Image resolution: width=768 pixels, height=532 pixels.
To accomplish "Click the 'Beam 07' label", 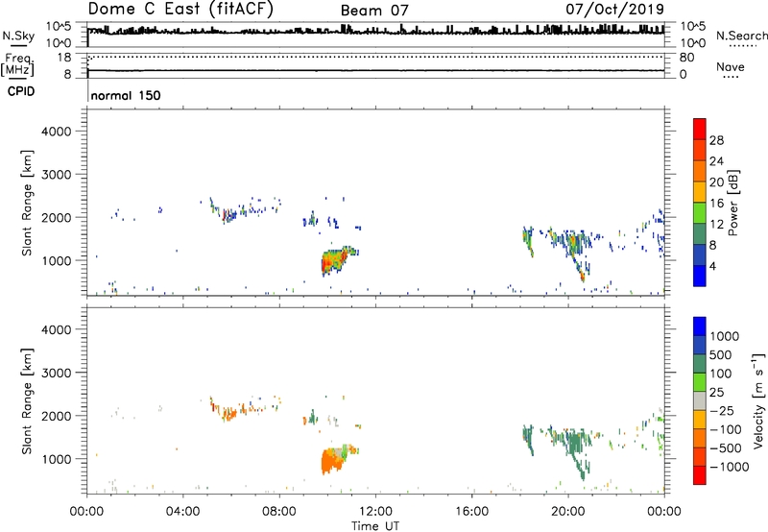I will coord(374,11).
